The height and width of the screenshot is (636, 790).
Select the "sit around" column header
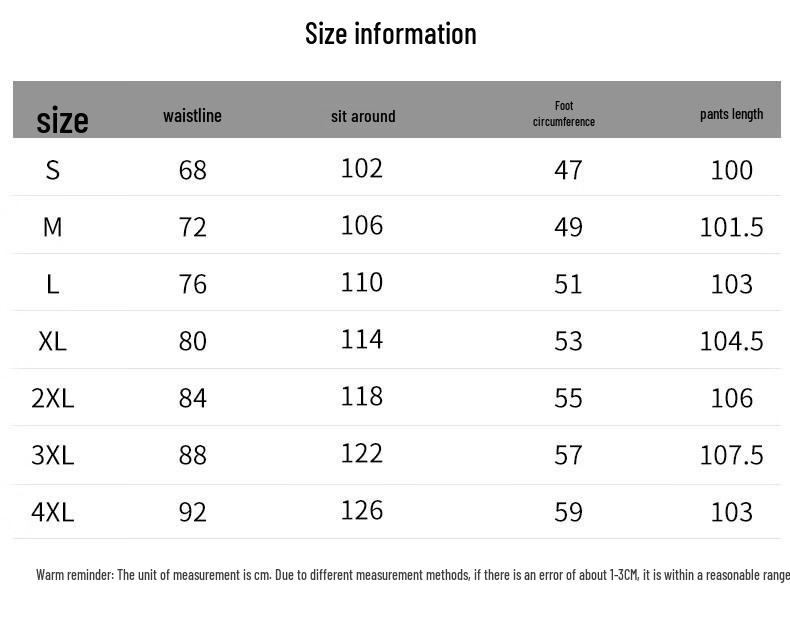pos(363,116)
